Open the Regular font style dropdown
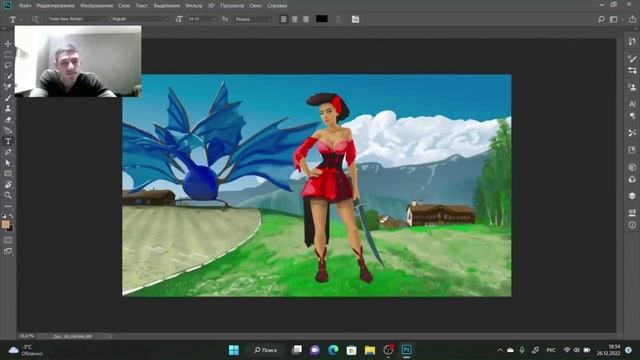 (x=140, y=19)
